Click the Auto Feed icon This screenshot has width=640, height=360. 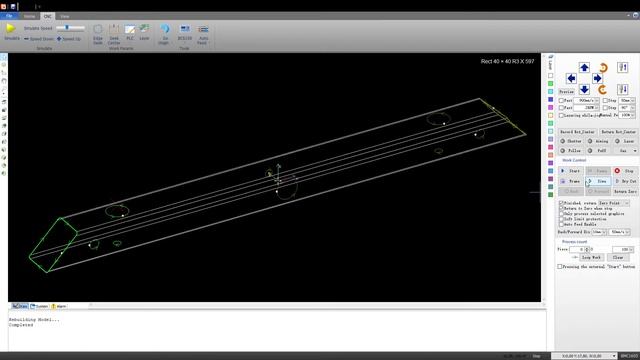(203, 29)
